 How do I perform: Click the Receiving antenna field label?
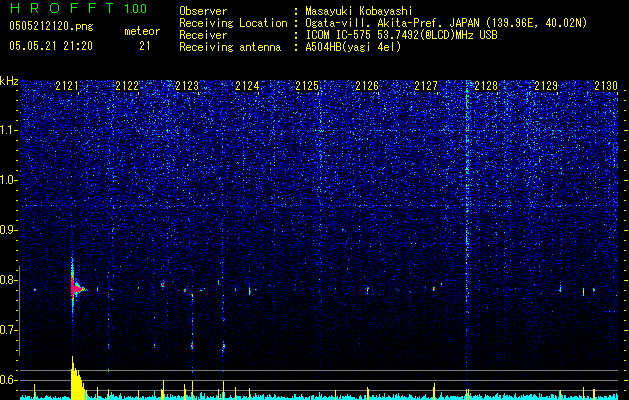230,47
